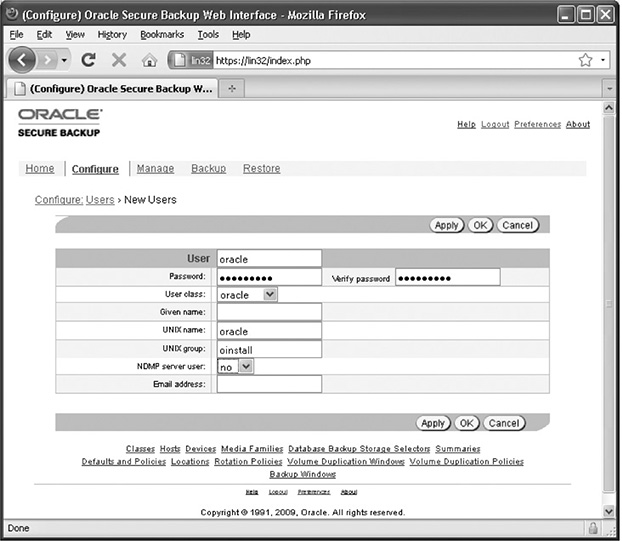
Task: Open the Classes link
Action: [x=140, y=449]
